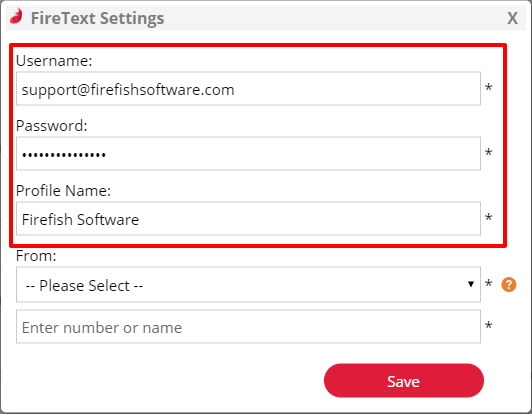Click the Username label
Image resolution: width=532 pixels, height=414 pixels.
[x=54, y=61]
